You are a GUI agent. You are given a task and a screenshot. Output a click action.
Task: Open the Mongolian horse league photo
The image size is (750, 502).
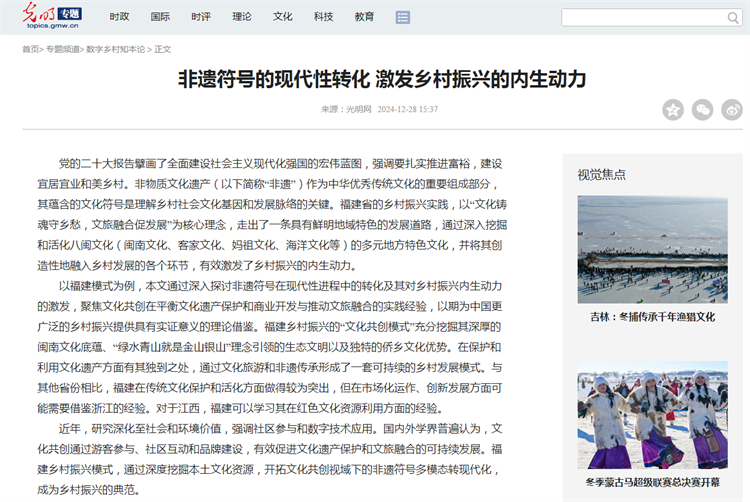[x=652, y=415]
